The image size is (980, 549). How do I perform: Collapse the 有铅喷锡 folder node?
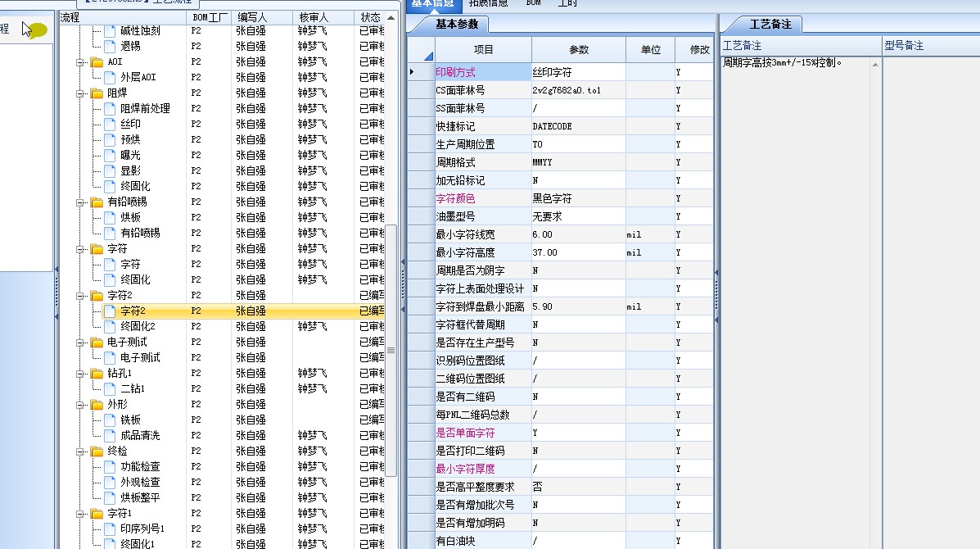click(x=80, y=202)
